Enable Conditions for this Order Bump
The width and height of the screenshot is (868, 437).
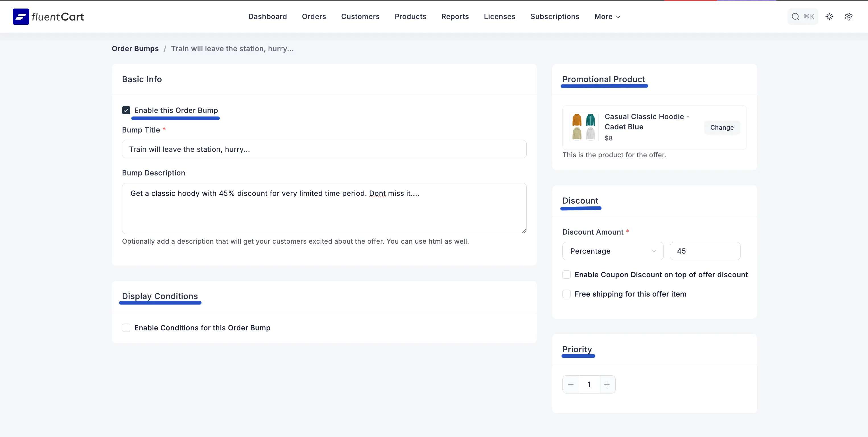[126, 328]
